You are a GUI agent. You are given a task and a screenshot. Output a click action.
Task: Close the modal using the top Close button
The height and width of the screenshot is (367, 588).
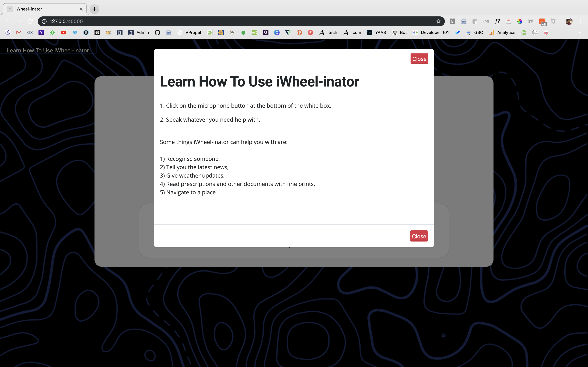click(x=419, y=59)
